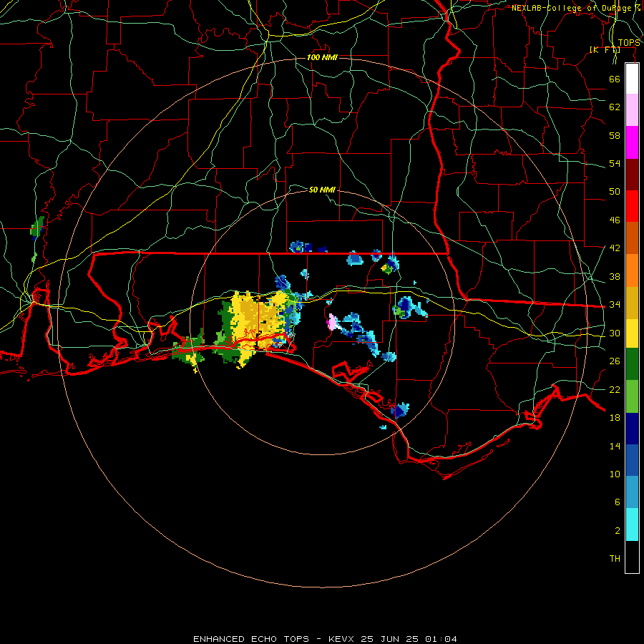Click the "K FT" units label
This screenshot has width=644, height=644.
(x=605, y=49)
